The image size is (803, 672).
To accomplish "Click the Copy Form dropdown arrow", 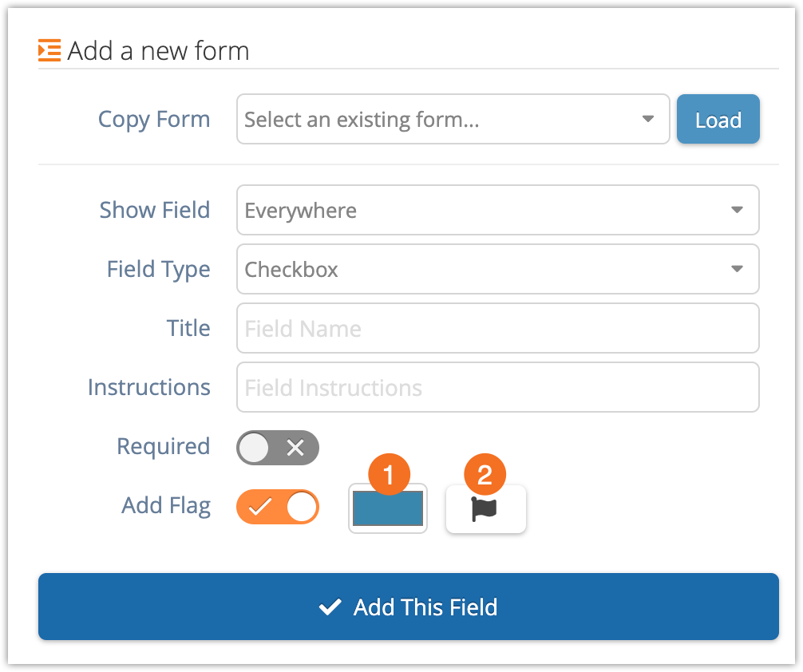I will pos(648,119).
